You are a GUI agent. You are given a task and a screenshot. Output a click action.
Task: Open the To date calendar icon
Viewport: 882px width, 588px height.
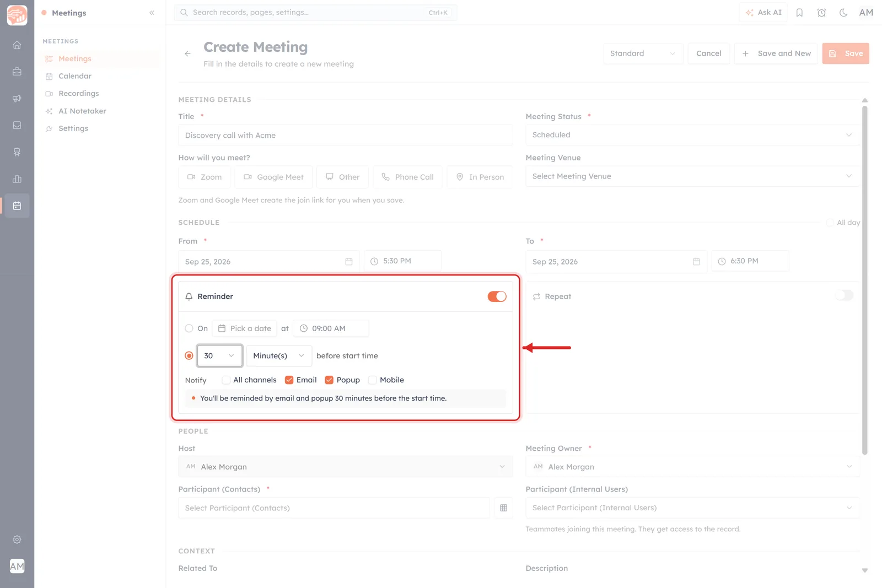coord(696,262)
